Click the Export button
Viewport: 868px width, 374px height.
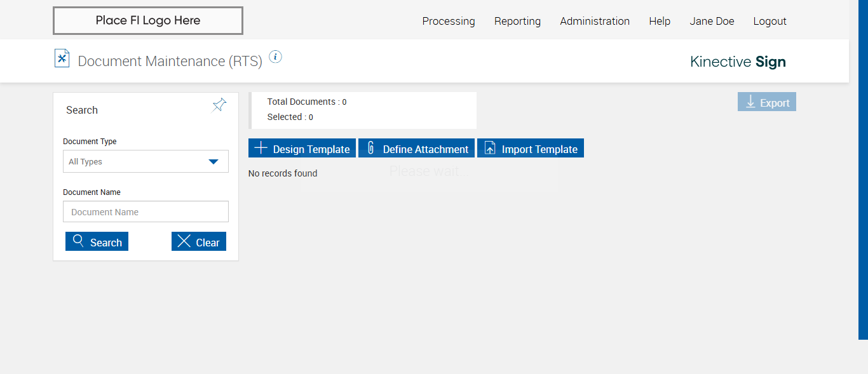click(767, 102)
